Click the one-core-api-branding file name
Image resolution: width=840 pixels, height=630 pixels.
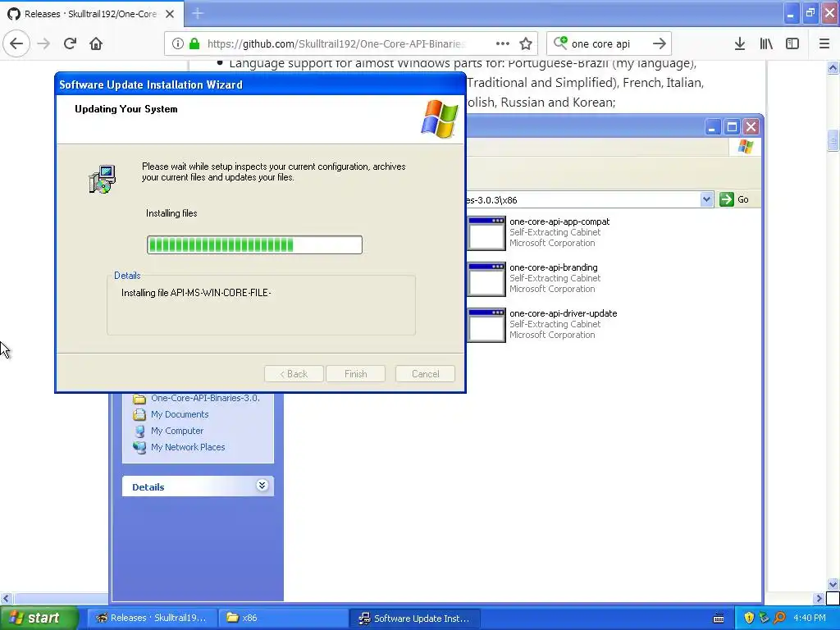click(554, 267)
